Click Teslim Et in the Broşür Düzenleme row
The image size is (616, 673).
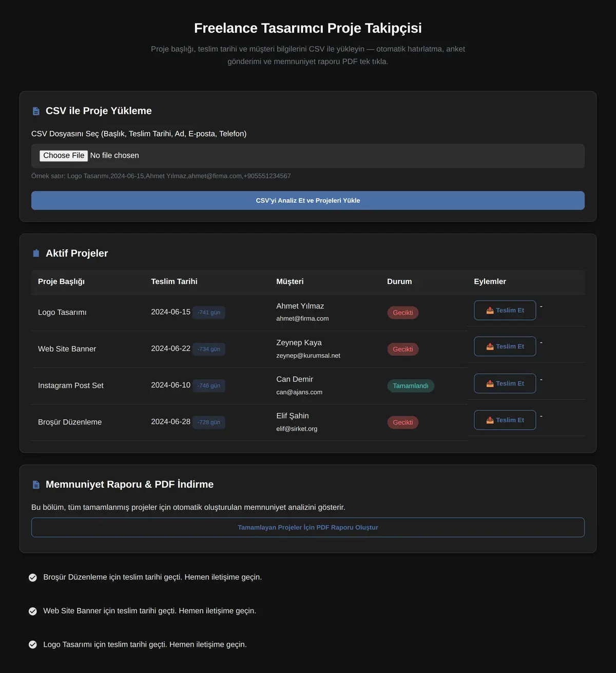click(505, 420)
